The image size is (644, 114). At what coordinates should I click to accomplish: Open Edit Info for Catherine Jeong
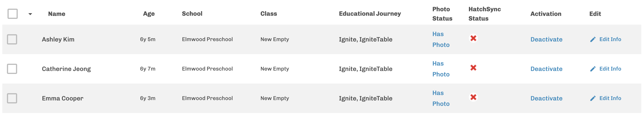click(610, 69)
